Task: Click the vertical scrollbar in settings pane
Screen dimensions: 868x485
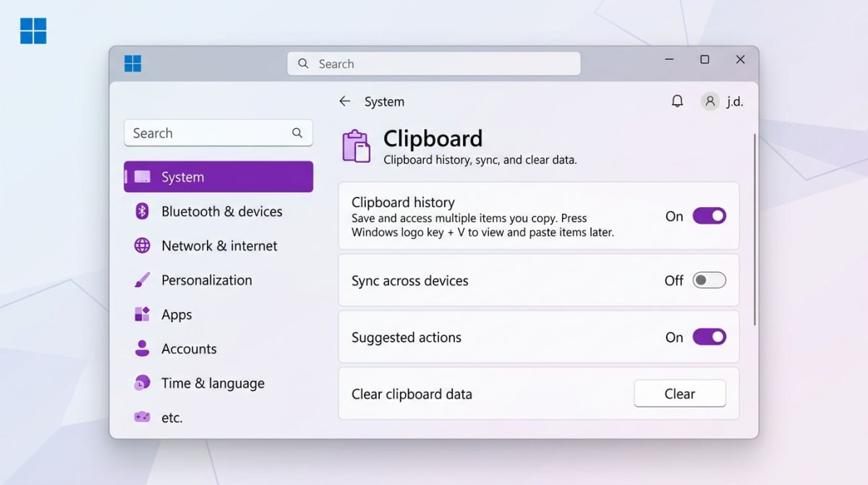Action: [754, 229]
